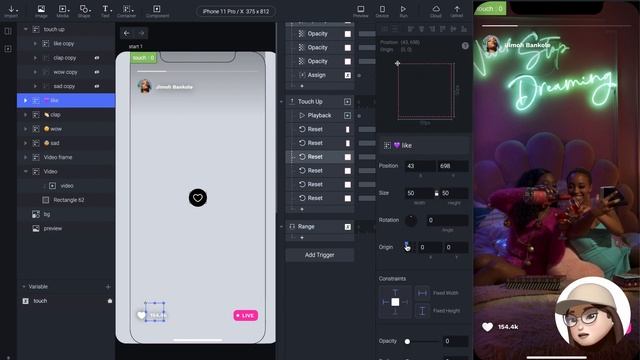640x360 pixels.
Task: Click the Upload icon in the toolbar
Action: click(x=457, y=11)
